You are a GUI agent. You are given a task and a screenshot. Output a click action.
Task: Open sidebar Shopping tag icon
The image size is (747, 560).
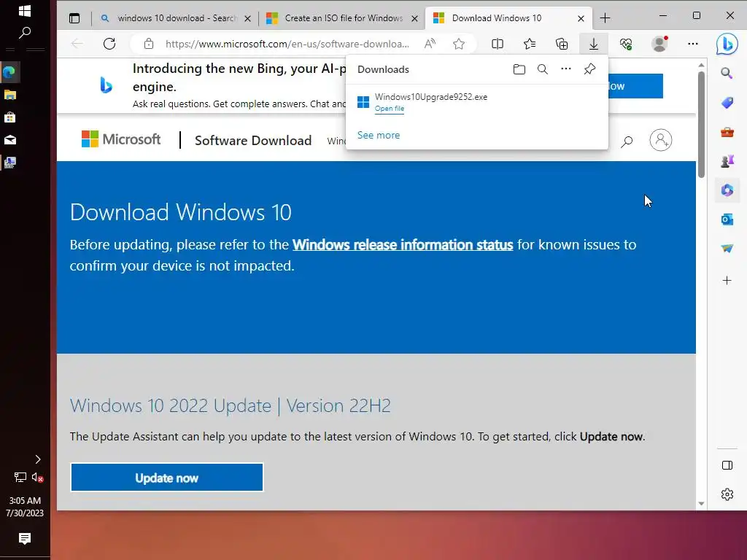pos(727,103)
